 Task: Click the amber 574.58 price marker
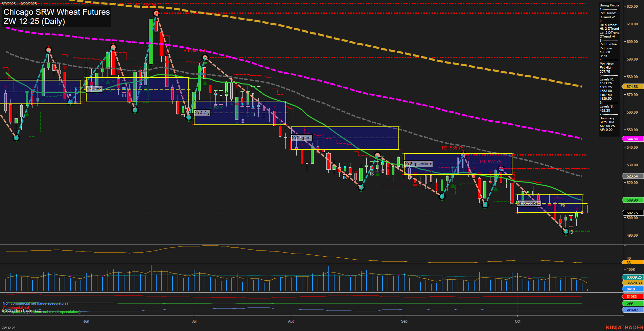tap(632, 87)
